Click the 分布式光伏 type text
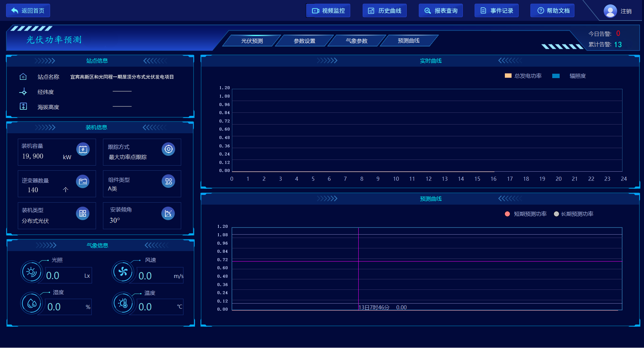The width and height of the screenshot is (644, 348). tap(35, 221)
